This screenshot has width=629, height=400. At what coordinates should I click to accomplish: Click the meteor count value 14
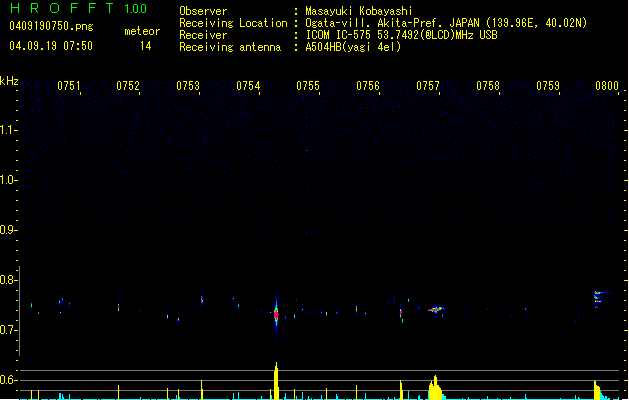tap(146, 46)
